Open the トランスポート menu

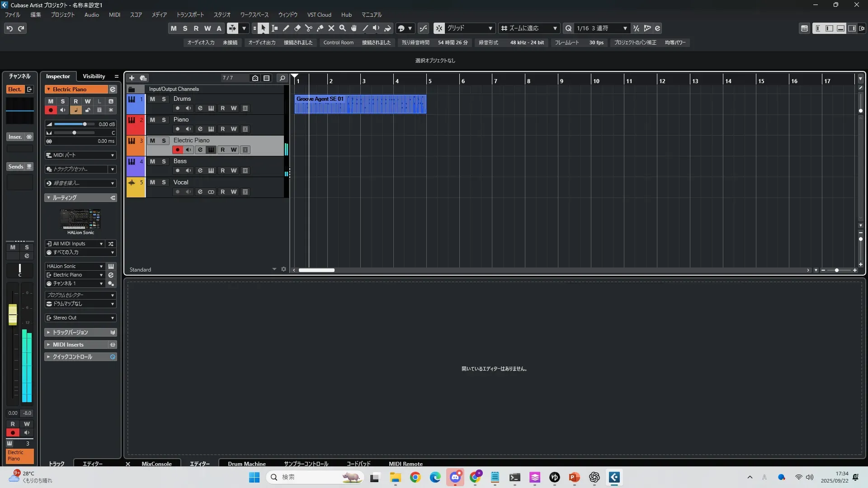point(190,15)
